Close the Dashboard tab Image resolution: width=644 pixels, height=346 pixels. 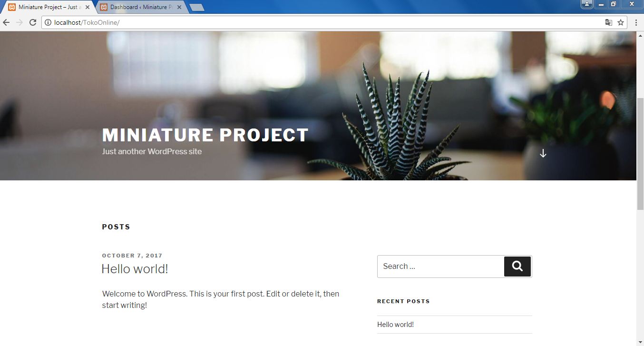[x=179, y=7]
